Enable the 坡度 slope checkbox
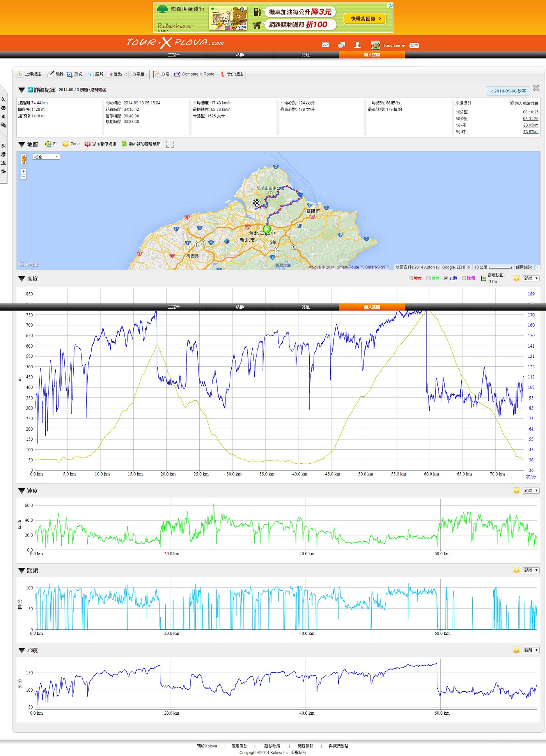Viewport: 546px width, 756px height. point(411,278)
